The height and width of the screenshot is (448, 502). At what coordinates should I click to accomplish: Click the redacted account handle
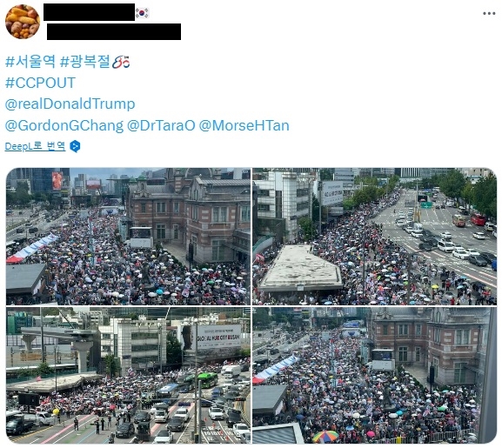(114, 31)
